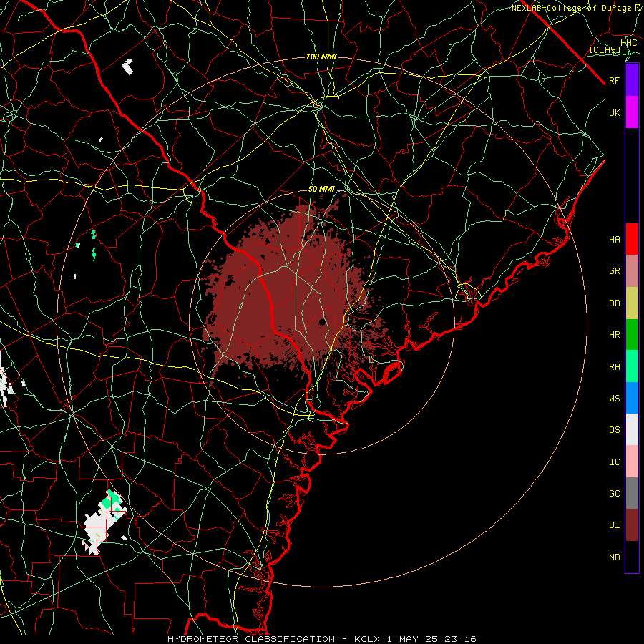
Task: Click the 1 MAY 25 date text
Action: point(413,639)
